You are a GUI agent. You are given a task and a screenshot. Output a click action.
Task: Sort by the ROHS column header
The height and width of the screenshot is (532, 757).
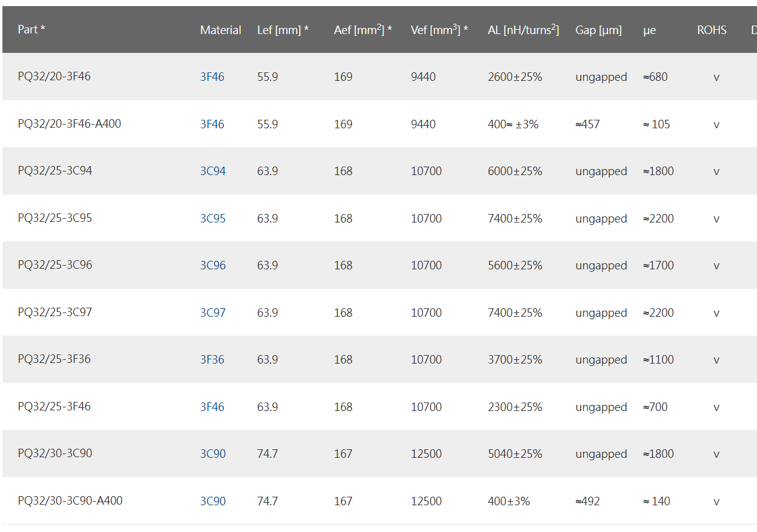pyautogui.click(x=712, y=30)
